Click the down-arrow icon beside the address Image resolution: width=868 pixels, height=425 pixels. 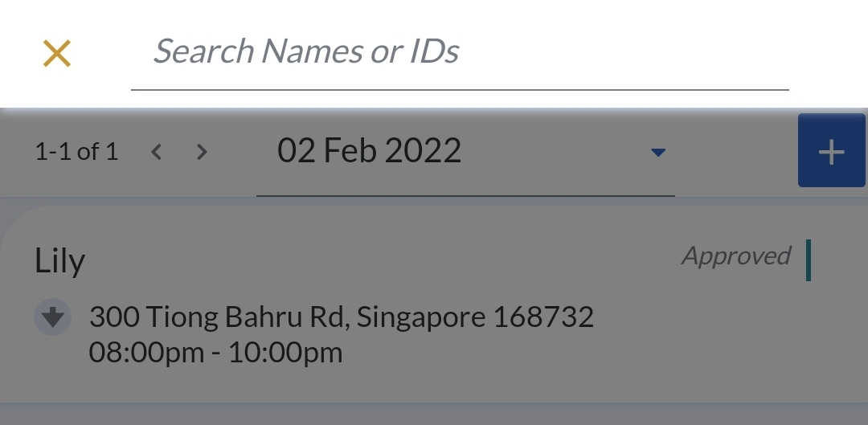tap(52, 317)
